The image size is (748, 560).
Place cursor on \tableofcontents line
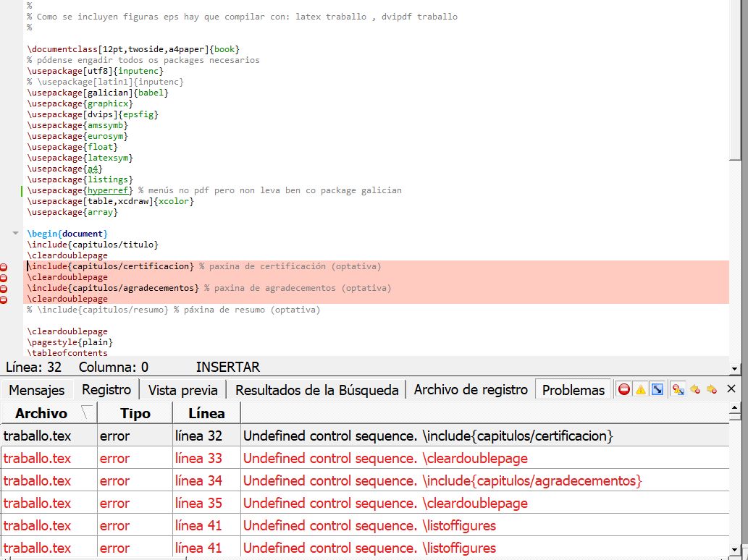point(67,352)
